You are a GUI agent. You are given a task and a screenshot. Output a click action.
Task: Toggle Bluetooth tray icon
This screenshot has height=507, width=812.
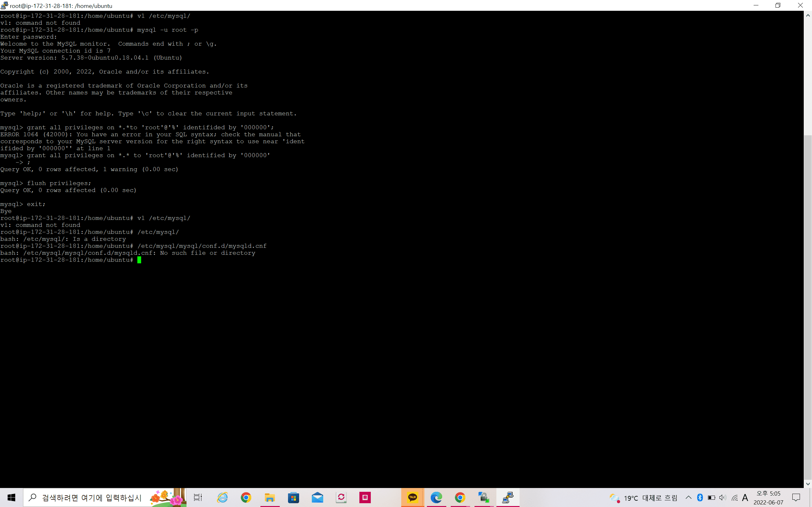700,497
